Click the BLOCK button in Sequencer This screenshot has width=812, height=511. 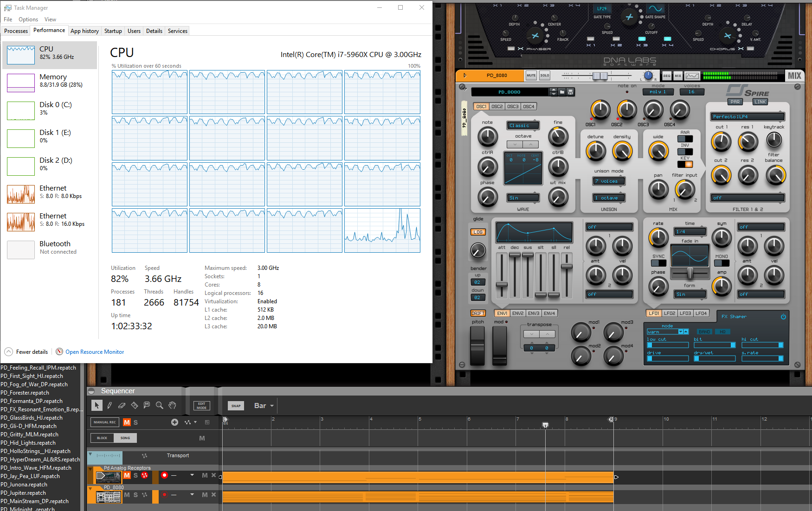coord(102,438)
